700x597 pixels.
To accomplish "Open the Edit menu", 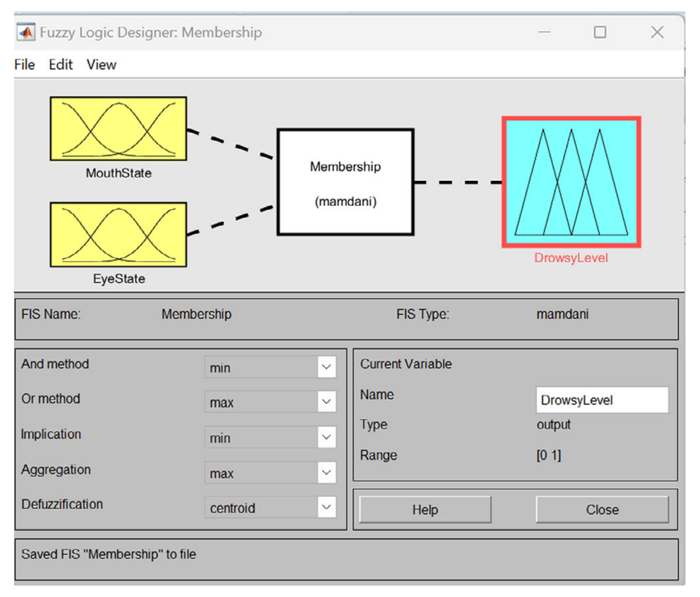I will pos(61,64).
